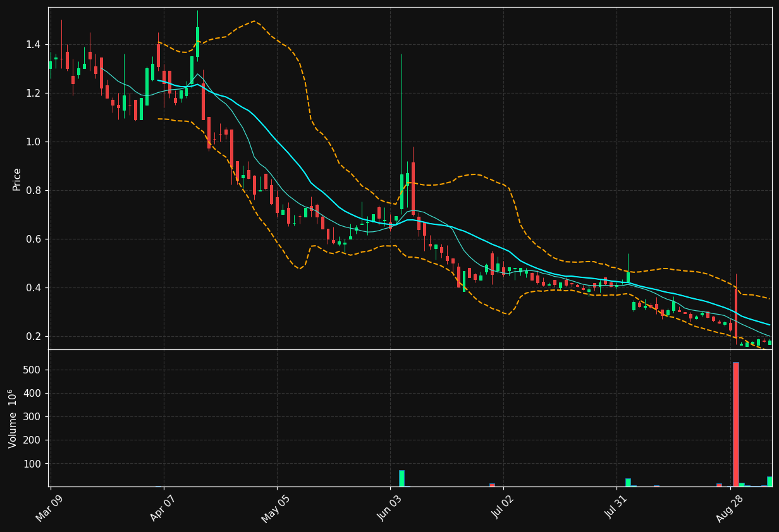Click the Price axis title
The height and width of the screenshot is (532, 779).
[x=16, y=179]
